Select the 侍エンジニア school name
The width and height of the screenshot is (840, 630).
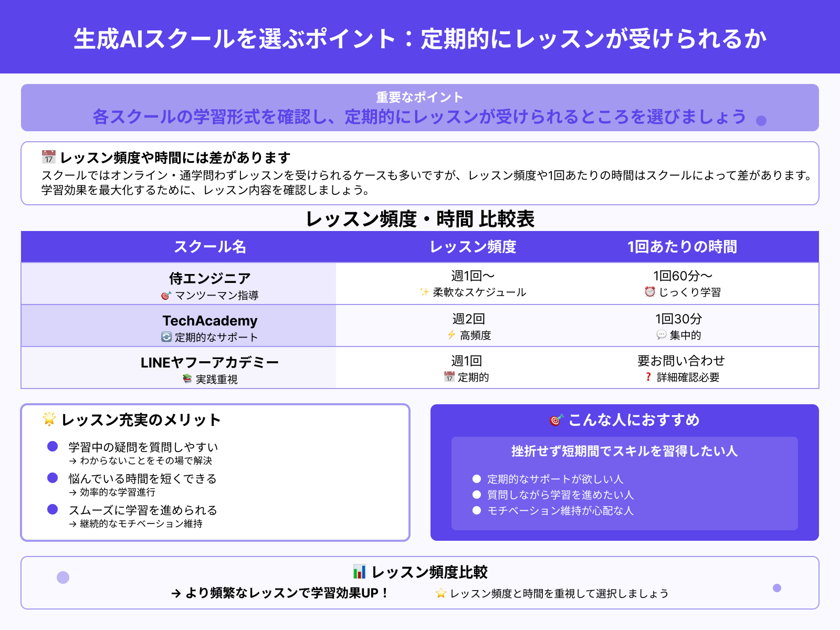210,278
